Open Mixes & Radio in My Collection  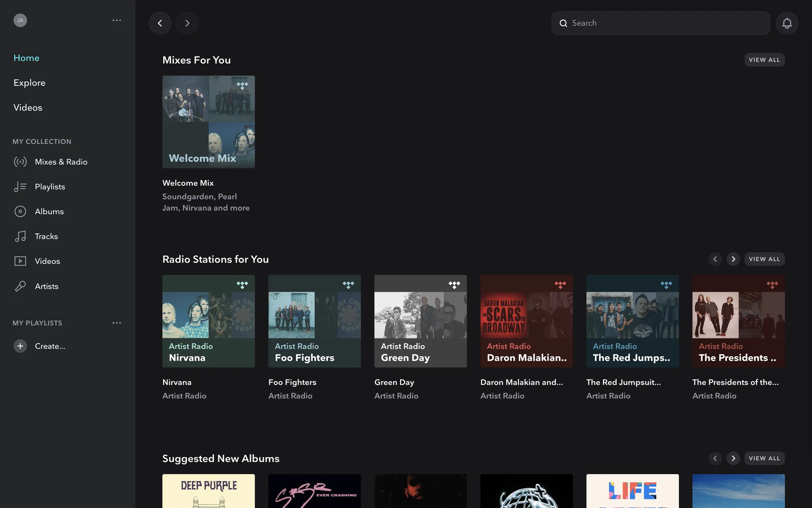click(61, 162)
